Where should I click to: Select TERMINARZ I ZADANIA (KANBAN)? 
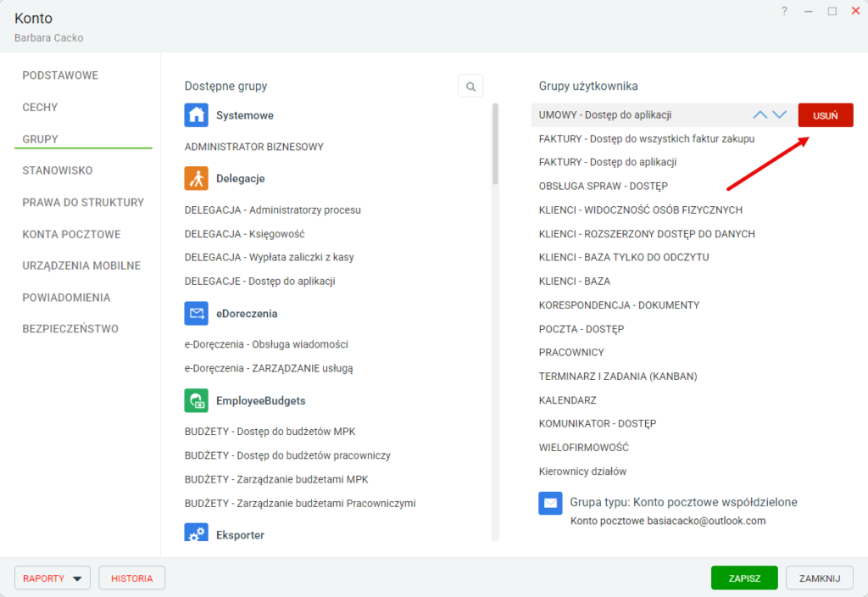[x=618, y=376]
